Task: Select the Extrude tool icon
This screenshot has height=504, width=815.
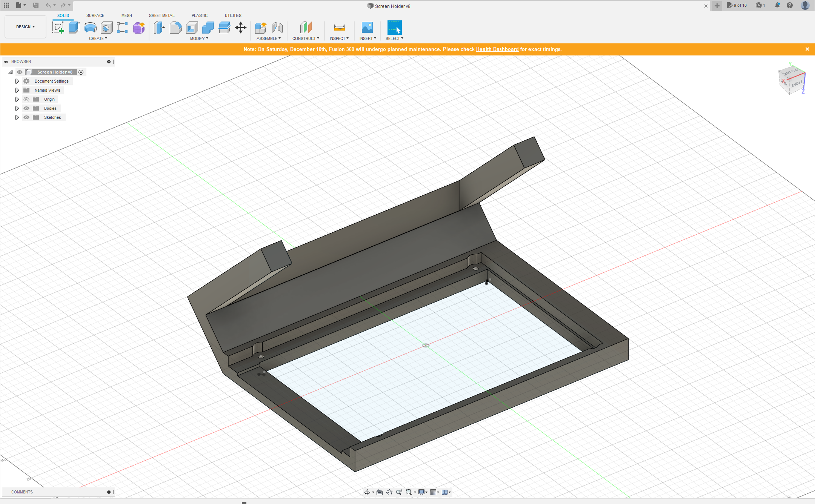Action: point(74,28)
